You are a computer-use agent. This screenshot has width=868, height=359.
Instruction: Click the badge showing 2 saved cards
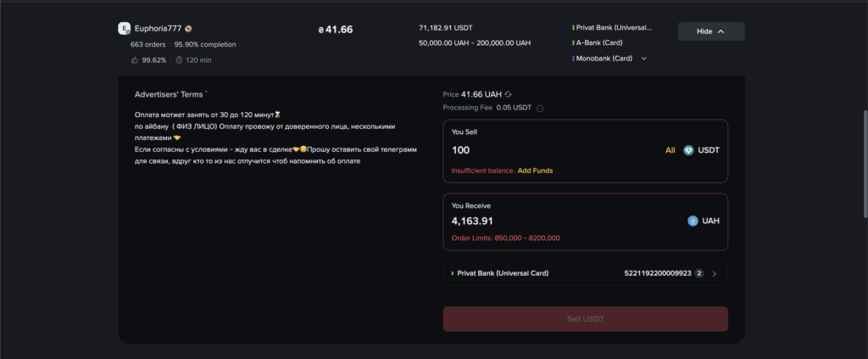click(x=699, y=273)
